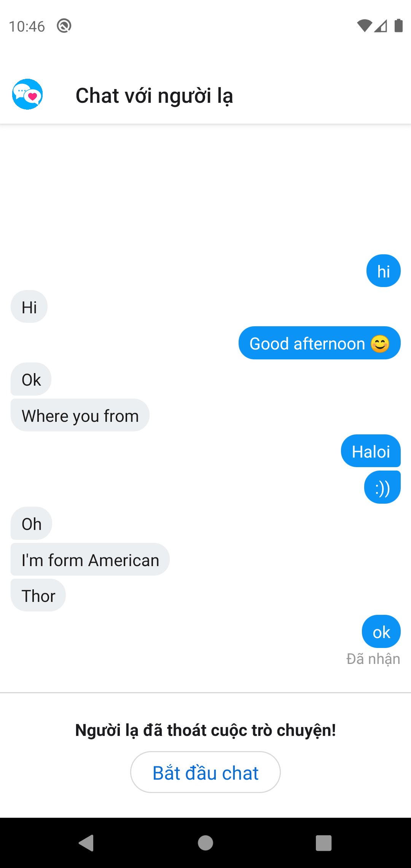Image resolution: width=411 pixels, height=868 pixels.
Task: Tap the "I'm form American" message bubble
Action: coord(90,560)
